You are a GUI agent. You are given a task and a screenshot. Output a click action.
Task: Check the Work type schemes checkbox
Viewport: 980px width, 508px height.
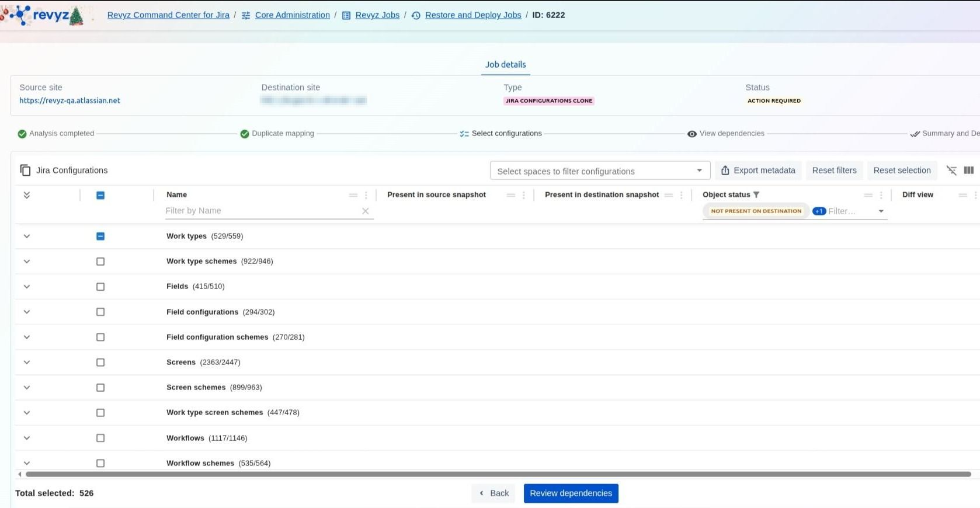(100, 262)
